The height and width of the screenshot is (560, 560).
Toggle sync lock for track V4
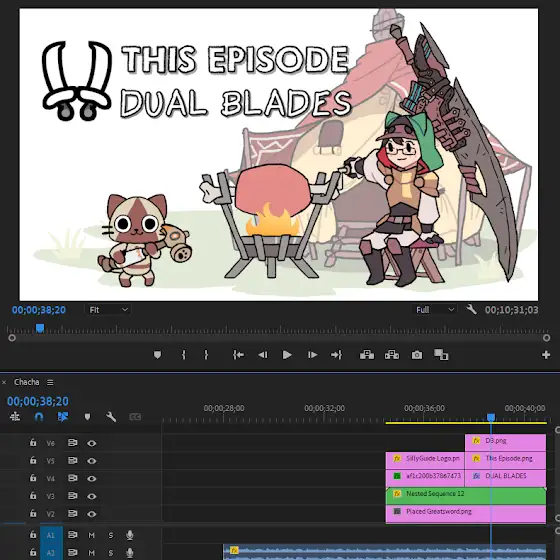point(72,478)
